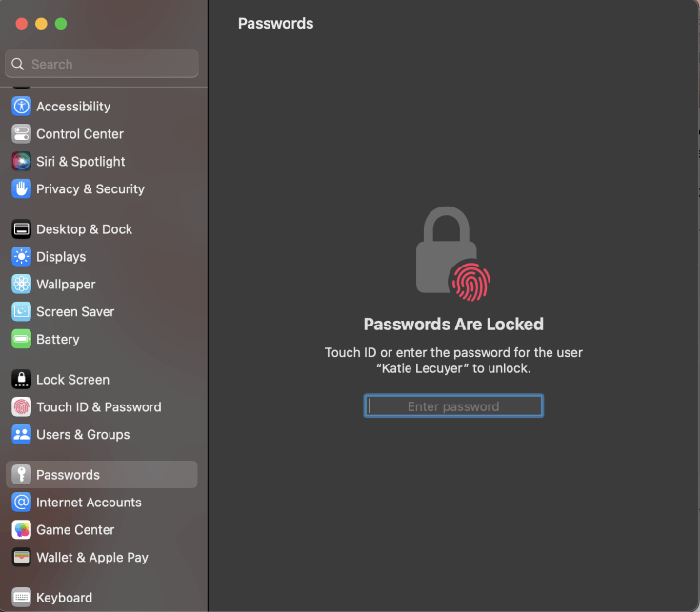Click the Accessibility icon in sidebar

pyautogui.click(x=21, y=107)
